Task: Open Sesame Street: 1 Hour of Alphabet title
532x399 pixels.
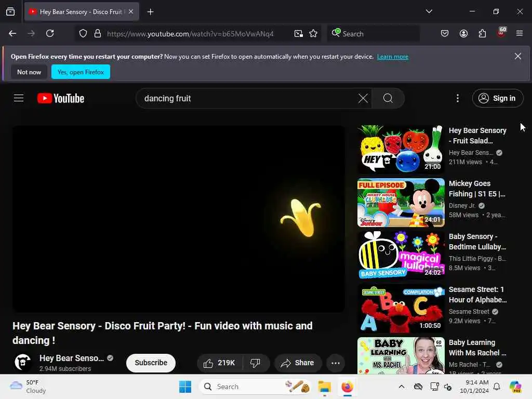Action: click(478, 295)
